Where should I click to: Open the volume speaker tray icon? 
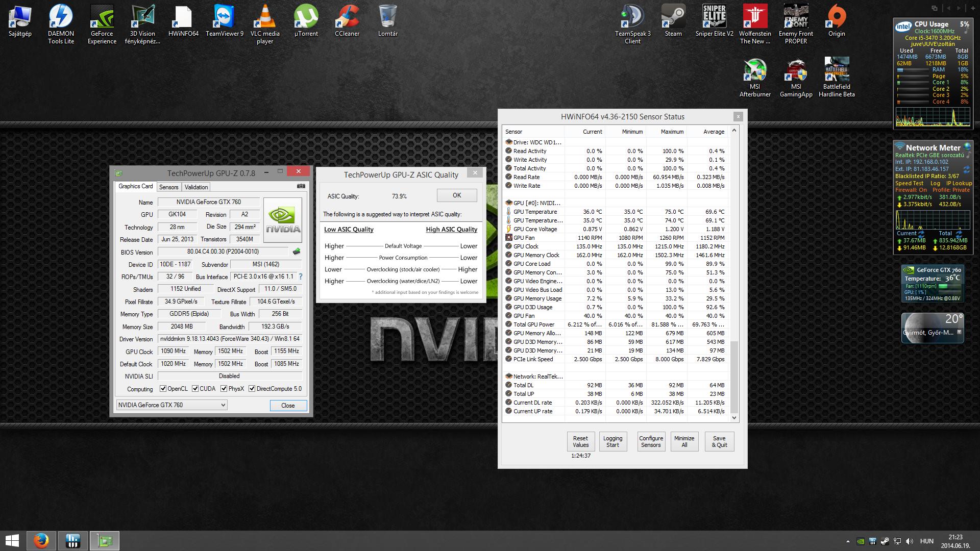(909, 541)
